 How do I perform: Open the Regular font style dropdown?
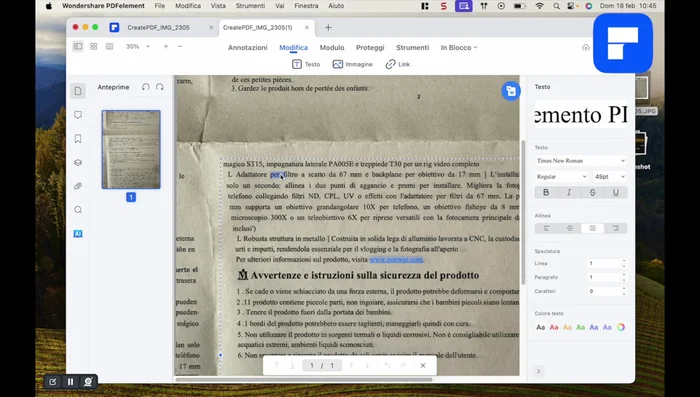click(x=561, y=177)
